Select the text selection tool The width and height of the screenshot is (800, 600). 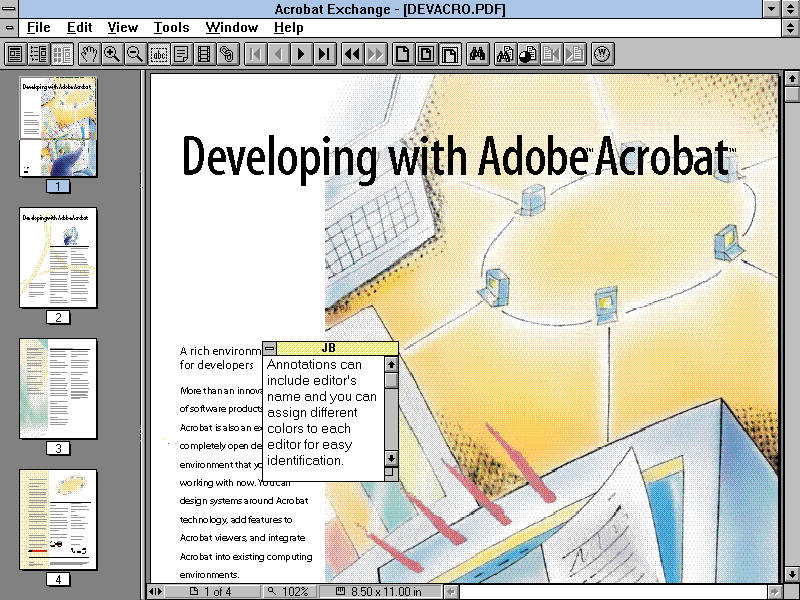[159, 54]
